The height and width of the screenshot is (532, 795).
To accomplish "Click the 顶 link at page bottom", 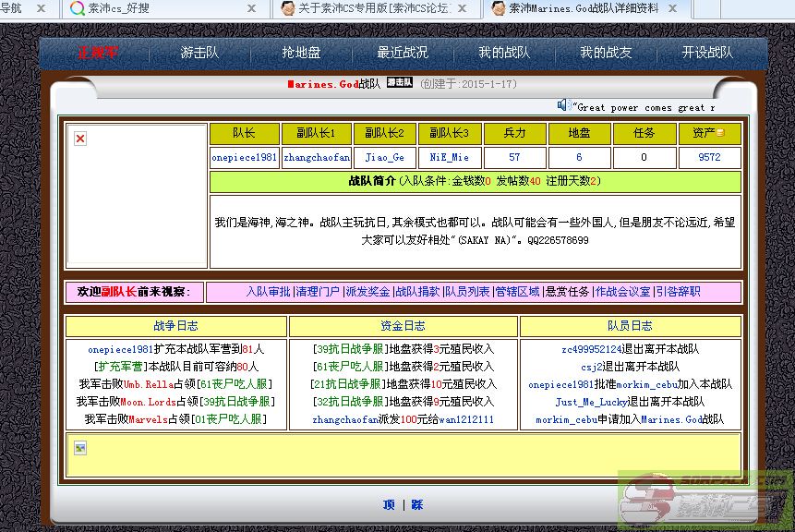I will [x=389, y=504].
